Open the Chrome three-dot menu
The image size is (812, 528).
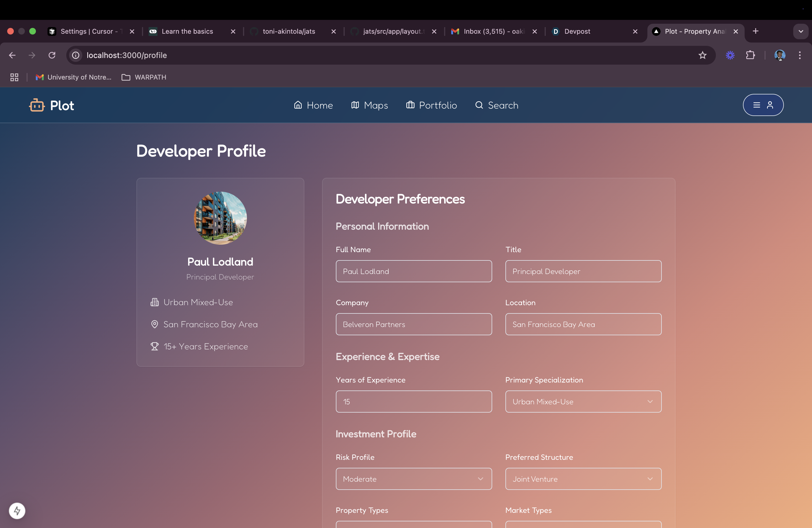click(x=799, y=55)
